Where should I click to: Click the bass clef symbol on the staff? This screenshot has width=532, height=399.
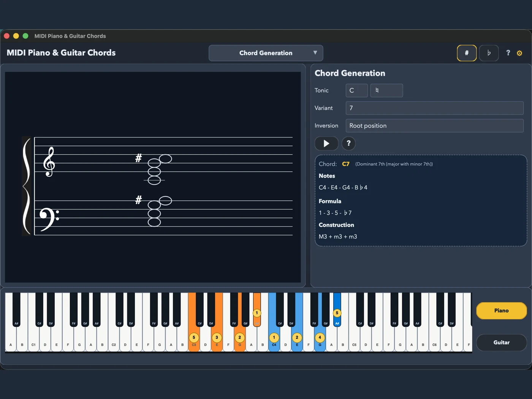tap(49, 220)
